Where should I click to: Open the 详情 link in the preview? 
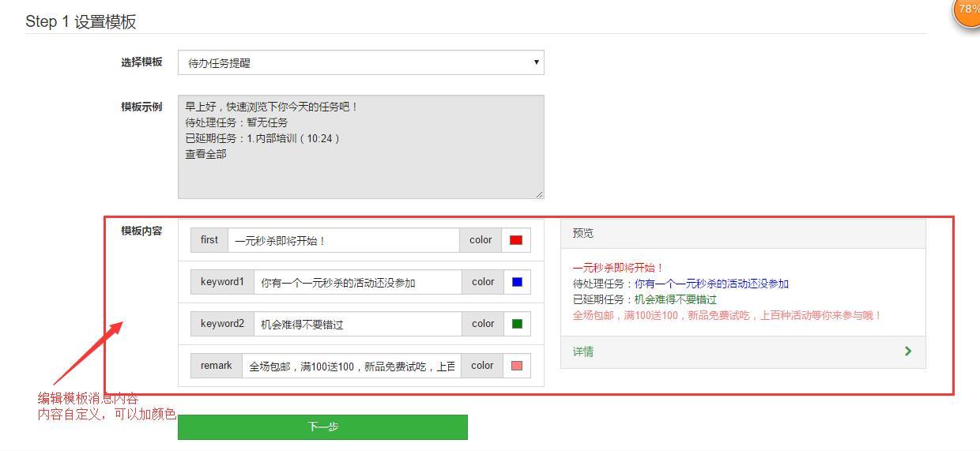583,351
